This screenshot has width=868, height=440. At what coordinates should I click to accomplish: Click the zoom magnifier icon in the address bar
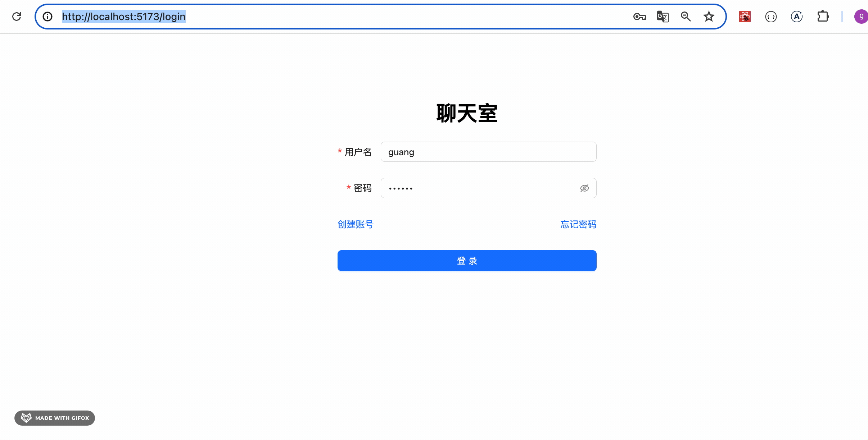point(686,17)
